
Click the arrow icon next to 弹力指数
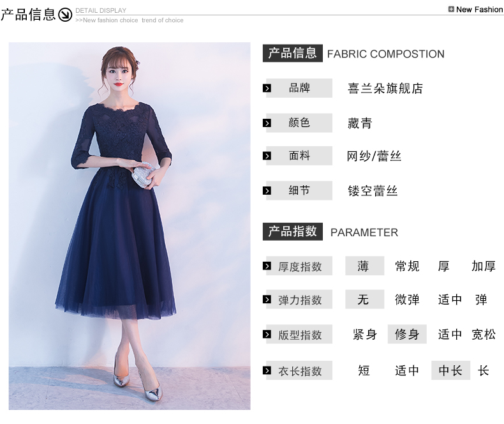coord(267,299)
